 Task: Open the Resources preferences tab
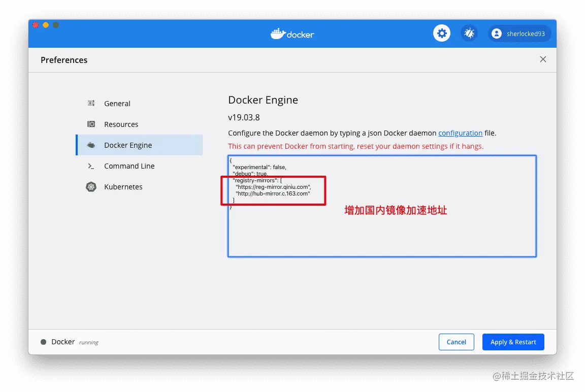coord(139,124)
